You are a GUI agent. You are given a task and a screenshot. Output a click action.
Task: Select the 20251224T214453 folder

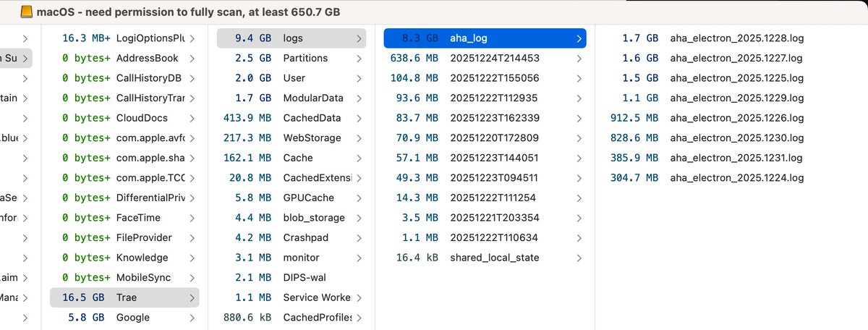tap(494, 58)
